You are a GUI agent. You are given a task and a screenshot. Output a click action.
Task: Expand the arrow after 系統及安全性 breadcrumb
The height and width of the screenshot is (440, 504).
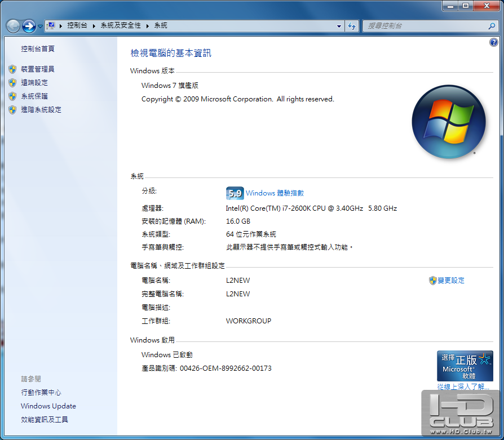coord(148,26)
